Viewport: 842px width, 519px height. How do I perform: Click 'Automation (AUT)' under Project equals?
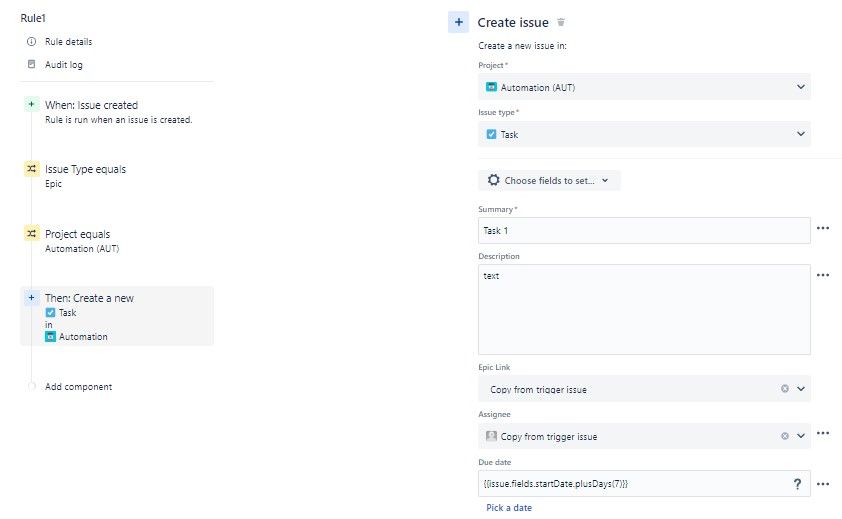tap(82, 249)
